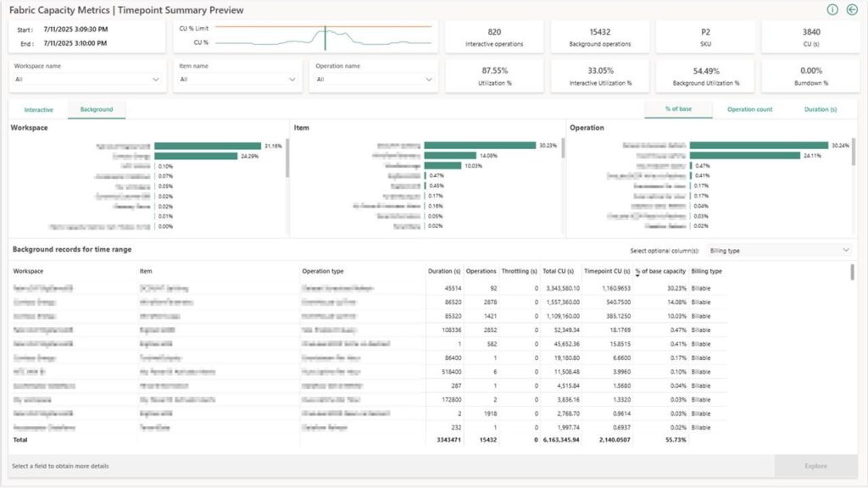The height and width of the screenshot is (488, 868).
Task: Click the 87.55% Utilization card
Action: 494,75
